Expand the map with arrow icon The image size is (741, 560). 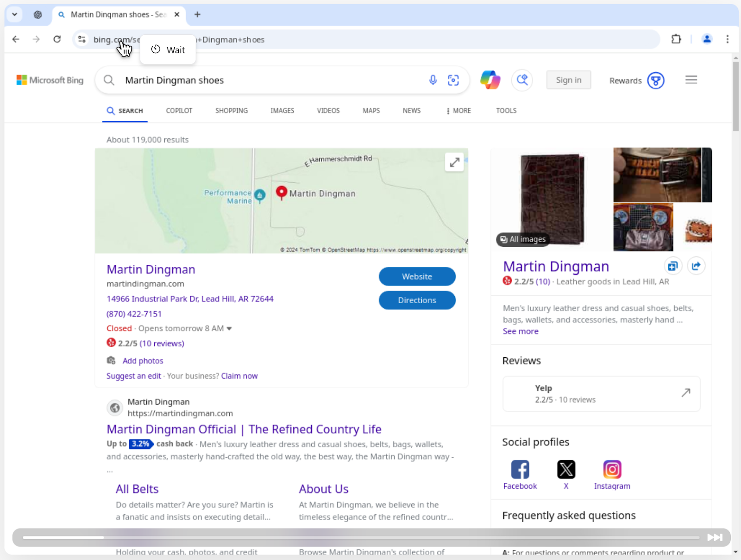pyautogui.click(x=454, y=162)
